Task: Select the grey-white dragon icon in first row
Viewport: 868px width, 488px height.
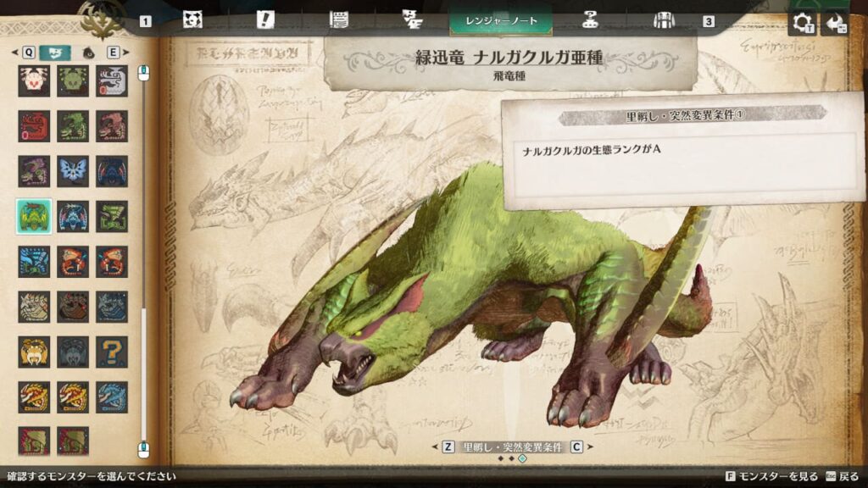Action: [111, 80]
